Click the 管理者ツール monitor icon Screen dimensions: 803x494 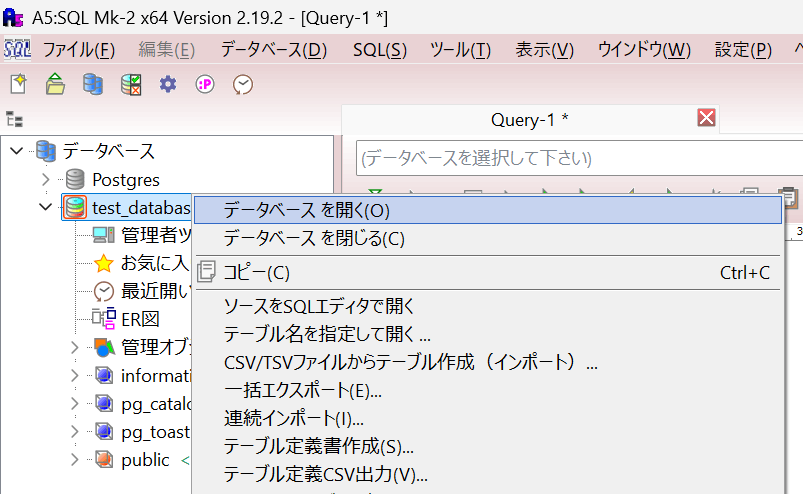point(104,235)
